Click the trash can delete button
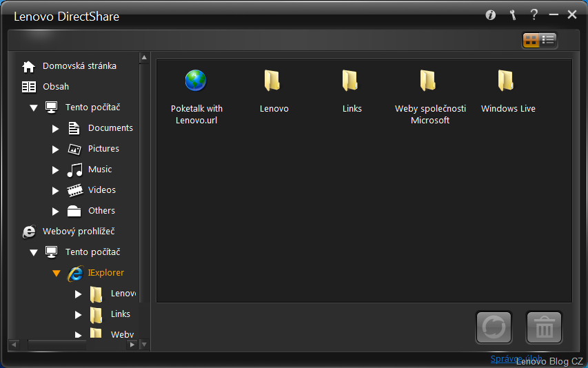Viewport: 588px width, 368px height. click(544, 327)
